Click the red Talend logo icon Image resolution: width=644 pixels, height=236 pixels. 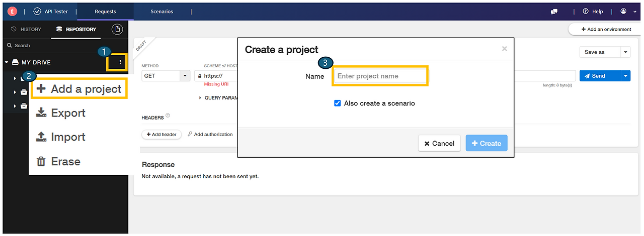pyautogui.click(x=12, y=11)
